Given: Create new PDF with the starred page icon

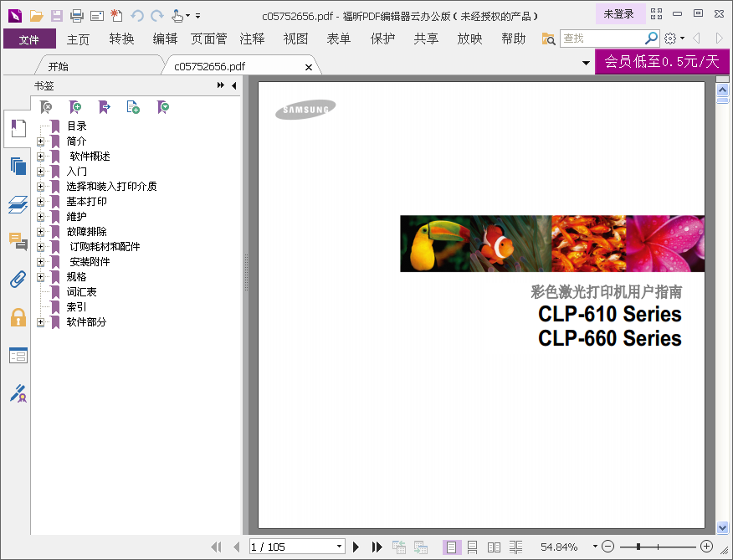Looking at the screenshot, I should click(x=116, y=16).
